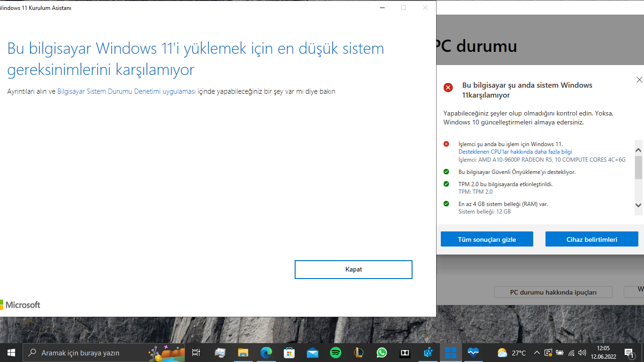Switch to PC Health Check taskbar icon
This screenshot has width=644, height=362.
474,353
